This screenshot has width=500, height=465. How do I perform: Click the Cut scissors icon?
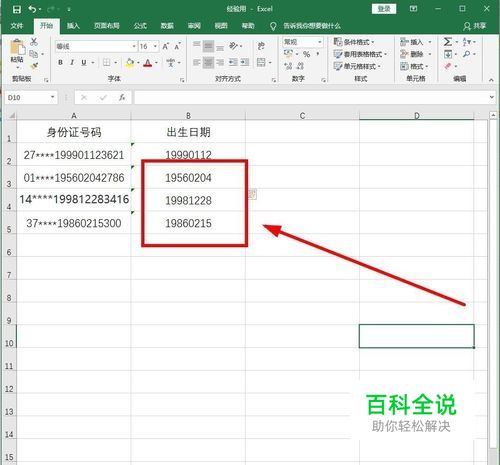(34, 42)
